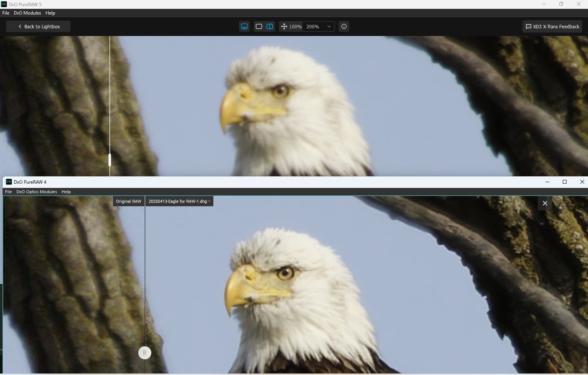Enable split compare view mode

point(270,26)
